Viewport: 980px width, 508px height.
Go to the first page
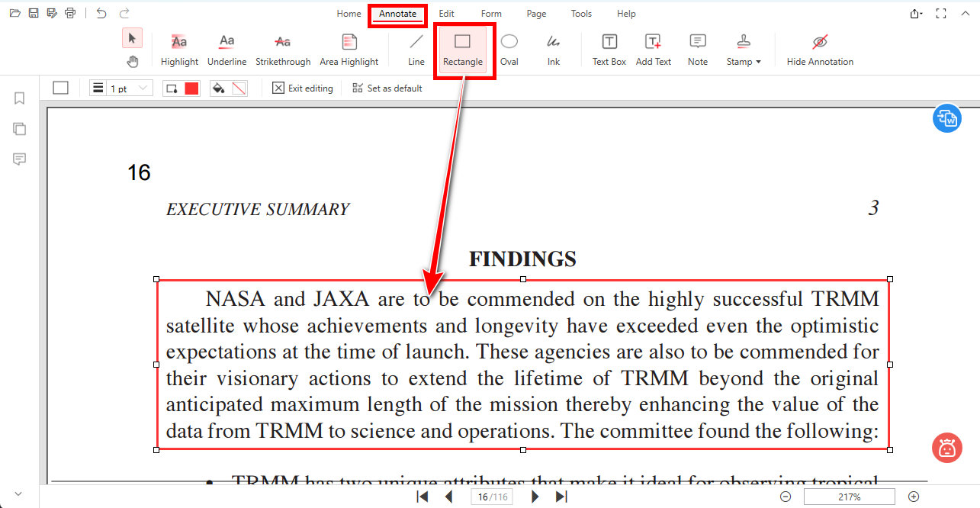tap(423, 497)
